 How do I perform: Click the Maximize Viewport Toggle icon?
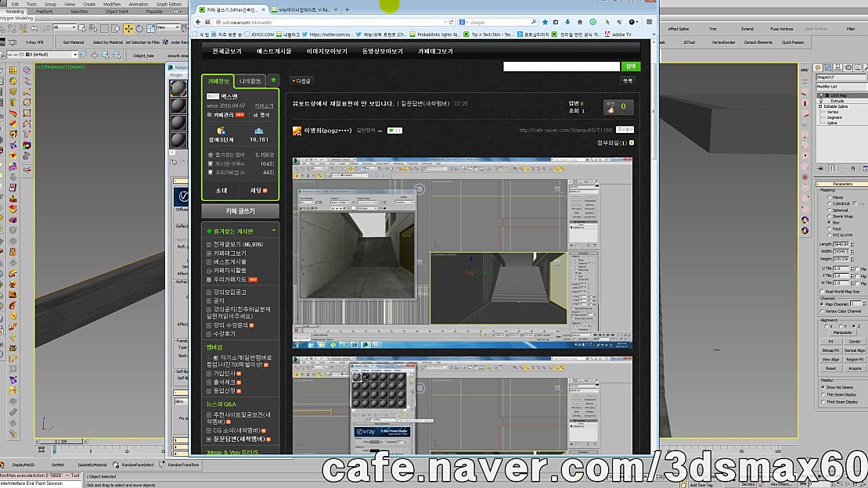click(863, 483)
